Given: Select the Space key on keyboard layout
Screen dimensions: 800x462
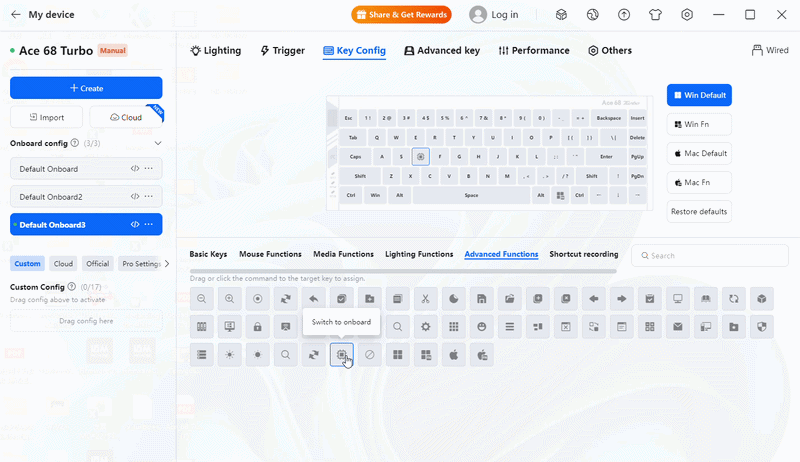Looking at the screenshot, I should [471, 195].
